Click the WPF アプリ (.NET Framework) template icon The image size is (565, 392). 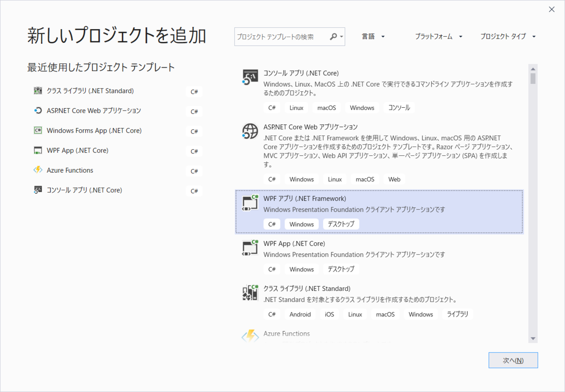coord(250,202)
